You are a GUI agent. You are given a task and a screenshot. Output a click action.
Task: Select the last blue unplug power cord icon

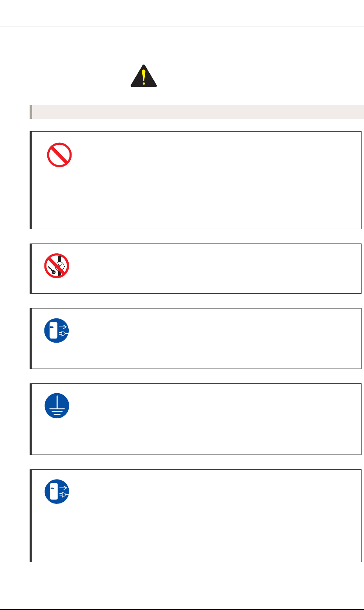pyautogui.click(x=57, y=492)
